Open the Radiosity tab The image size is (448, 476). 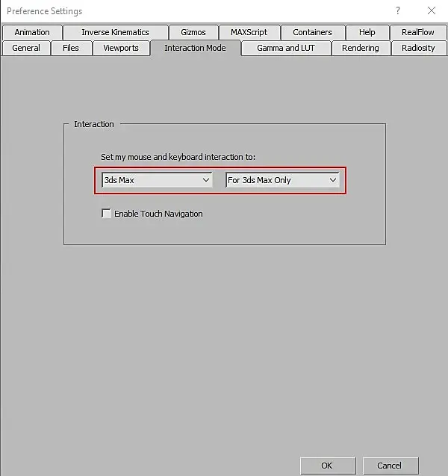pos(418,49)
